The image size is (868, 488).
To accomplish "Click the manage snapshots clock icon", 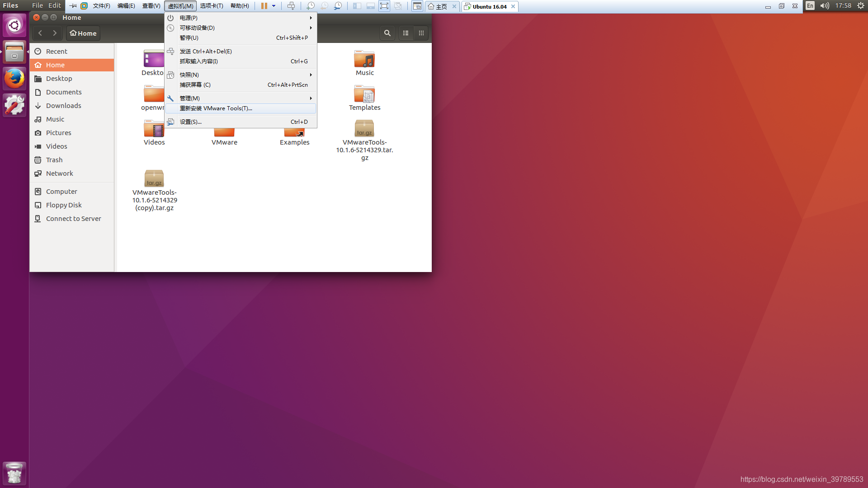I will pyautogui.click(x=338, y=6).
